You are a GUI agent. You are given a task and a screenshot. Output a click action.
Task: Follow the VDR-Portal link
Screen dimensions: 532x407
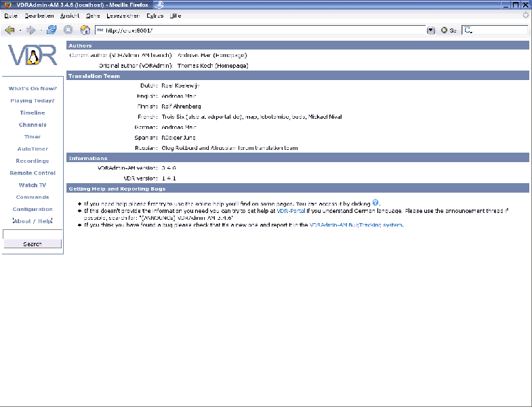click(291, 211)
